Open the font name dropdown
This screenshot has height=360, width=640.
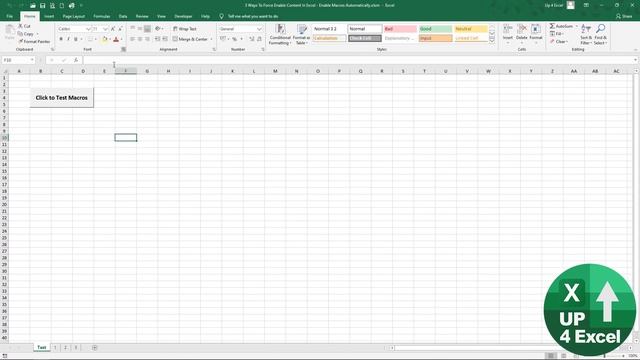coord(88,29)
